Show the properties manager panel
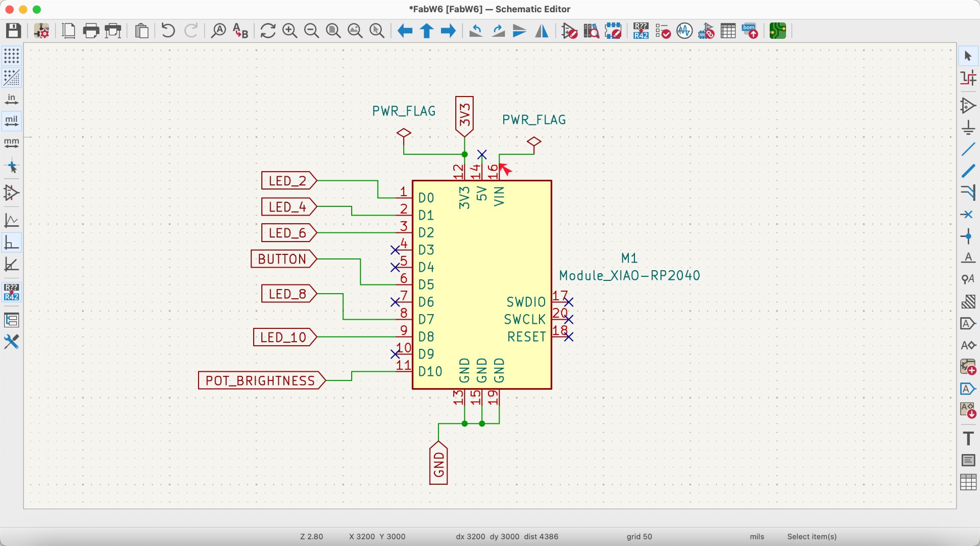 [x=11, y=342]
